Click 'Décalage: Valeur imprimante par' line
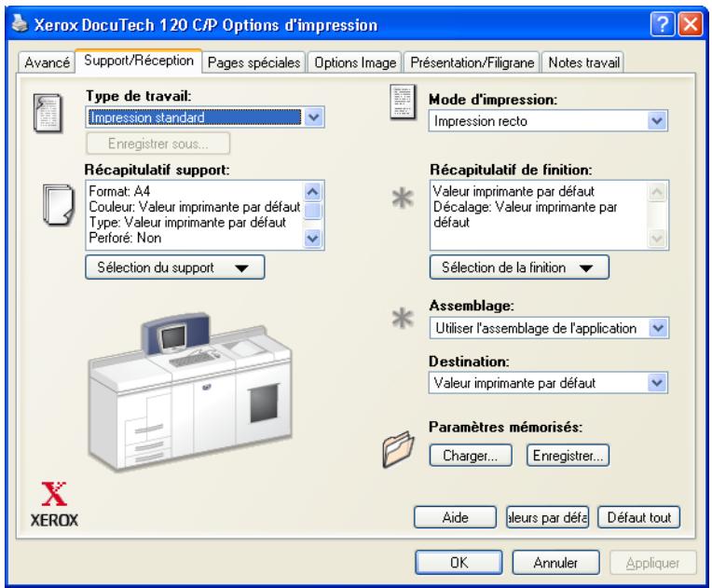 (x=525, y=207)
